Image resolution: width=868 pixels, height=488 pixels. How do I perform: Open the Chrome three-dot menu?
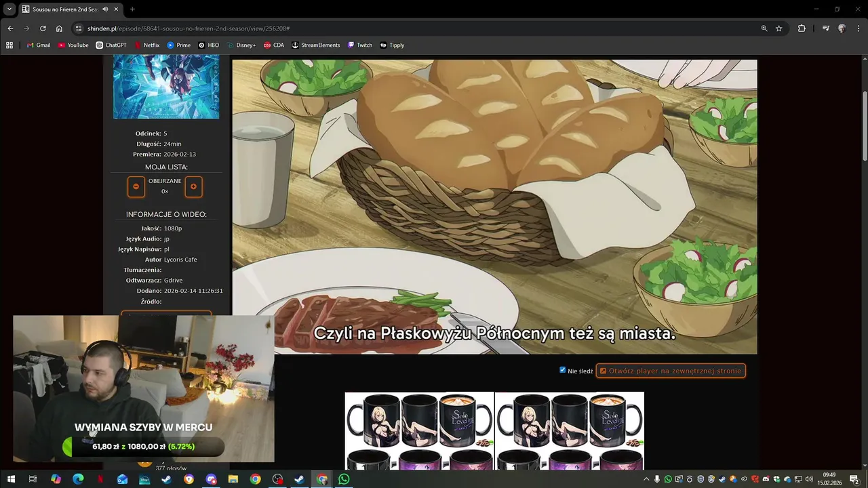(858, 28)
